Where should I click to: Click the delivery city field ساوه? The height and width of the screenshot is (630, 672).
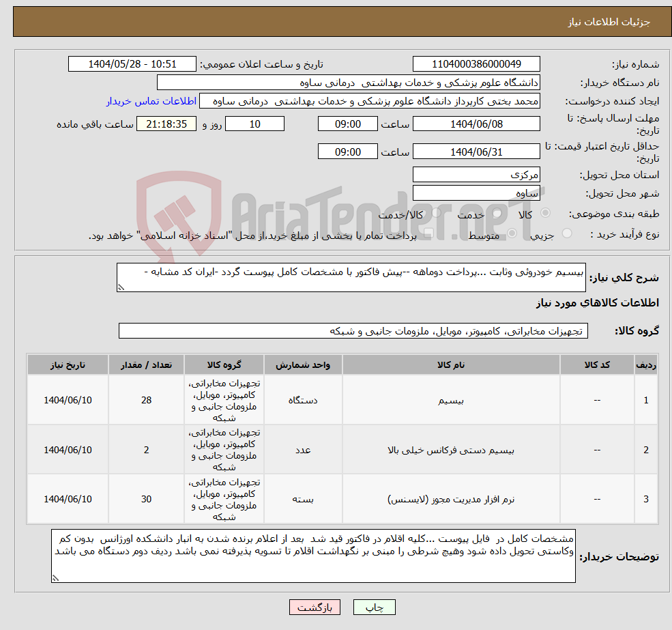pos(476,193)
